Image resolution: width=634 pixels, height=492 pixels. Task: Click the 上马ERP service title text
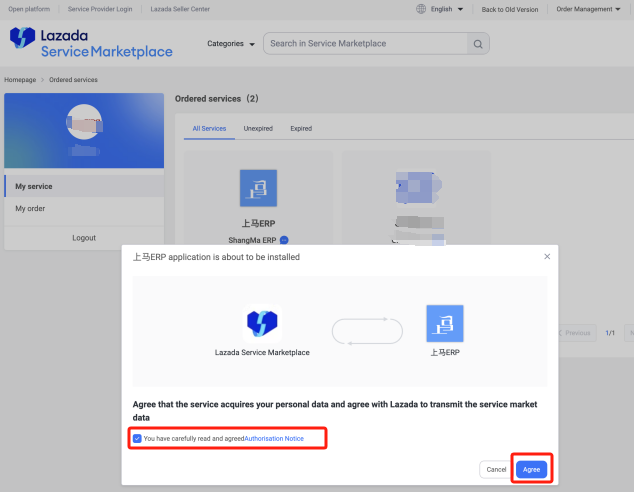[258, 224]
